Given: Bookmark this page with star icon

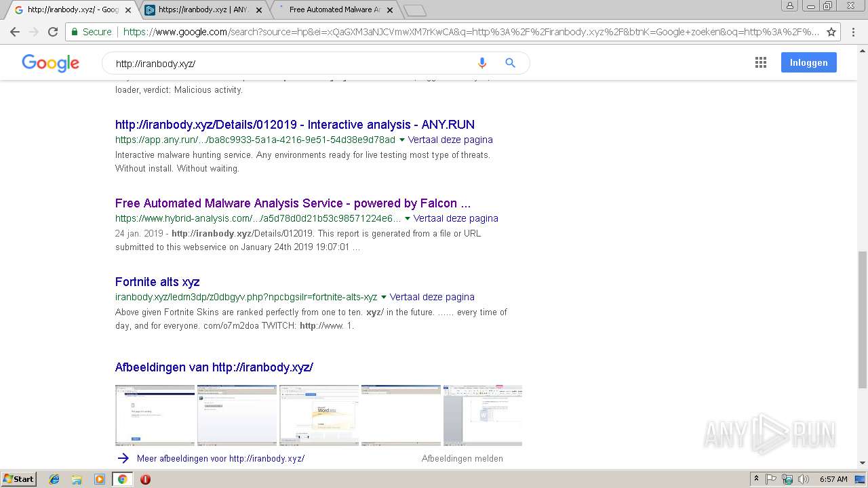Looking at the screenshot, I should point(831,32).
